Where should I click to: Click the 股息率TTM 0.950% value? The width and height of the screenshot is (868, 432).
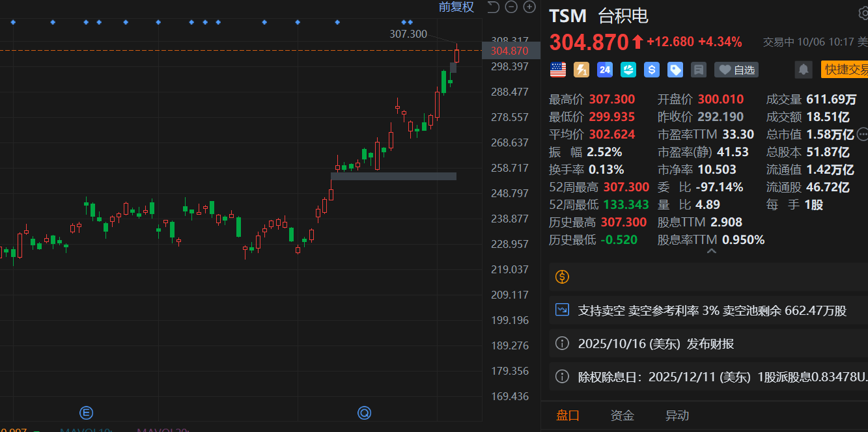[x=744, y=240]
